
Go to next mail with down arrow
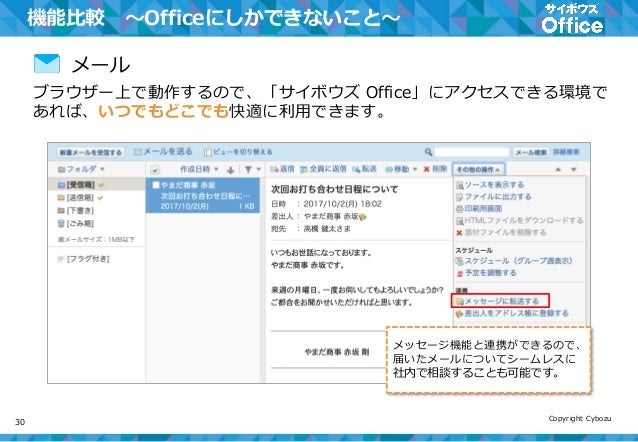[573, 170]
